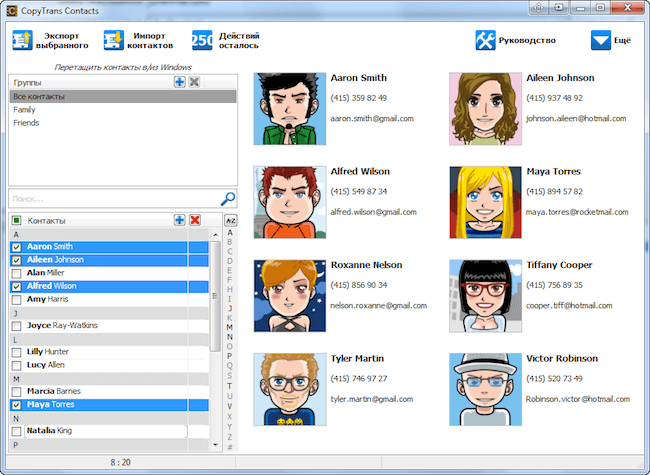Click the search magnifier icon
Viewport: 650px width, 475px height.
228,199
